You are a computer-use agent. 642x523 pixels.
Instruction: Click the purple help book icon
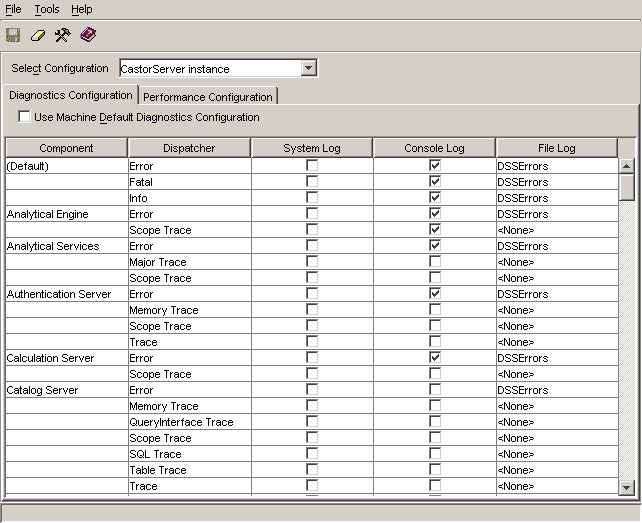click(88, 35)
